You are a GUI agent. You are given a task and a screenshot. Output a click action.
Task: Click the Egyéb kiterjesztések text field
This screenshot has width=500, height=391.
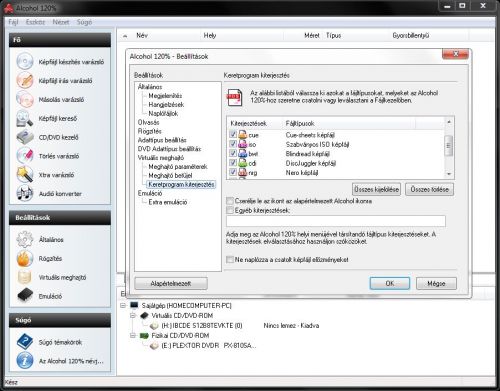[336, 221]
